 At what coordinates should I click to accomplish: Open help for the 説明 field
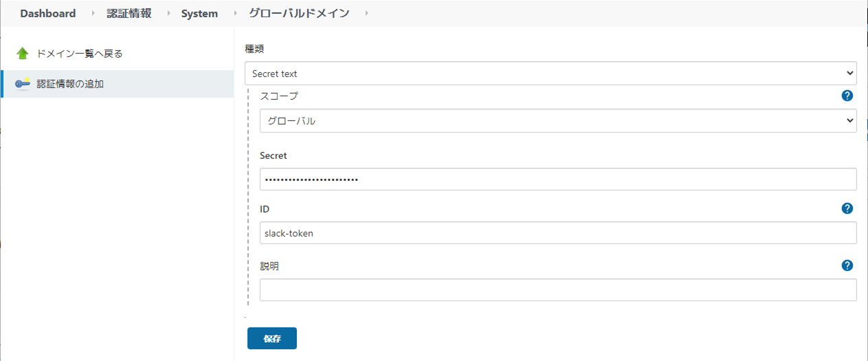pos(847,265)
